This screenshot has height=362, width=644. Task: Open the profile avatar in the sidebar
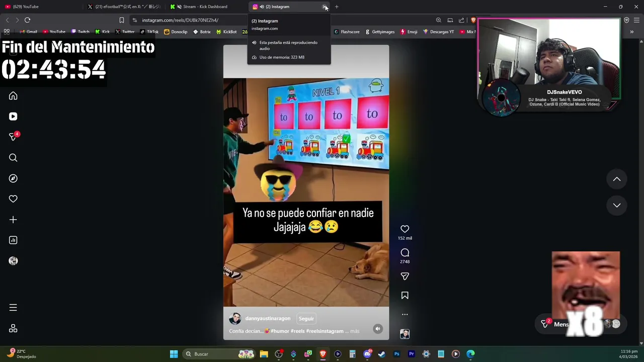pos(13,261)
